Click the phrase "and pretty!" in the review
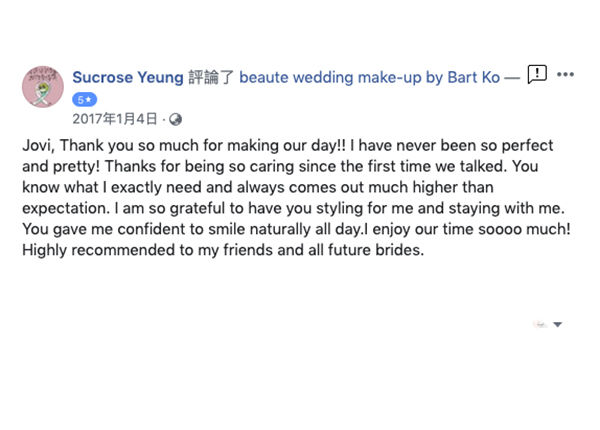The image size is (600, 430). pos(61,167)
